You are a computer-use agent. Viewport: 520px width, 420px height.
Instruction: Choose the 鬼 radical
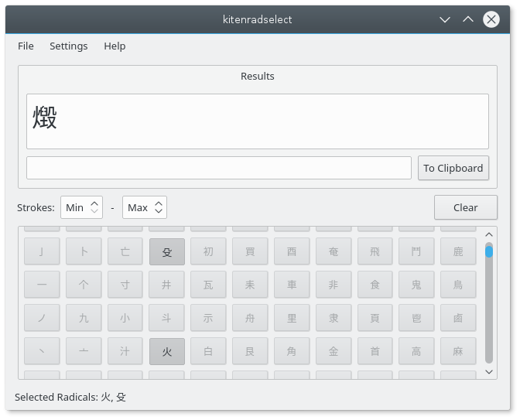[416, 285]
